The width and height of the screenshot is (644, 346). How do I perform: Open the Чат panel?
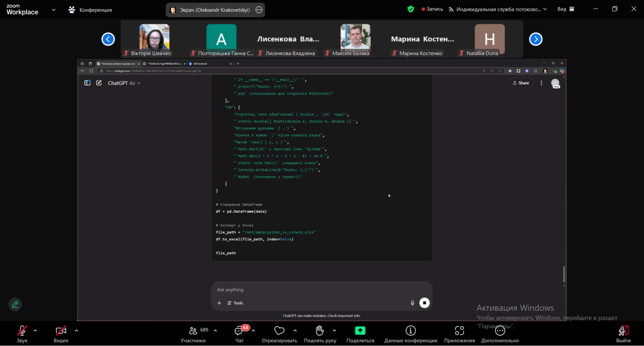pos(239,332)
